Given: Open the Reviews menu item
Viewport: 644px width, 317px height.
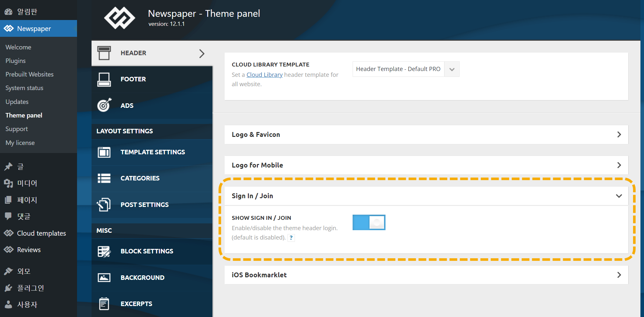Looking at the screenshot, I should [x=38, y=250].
